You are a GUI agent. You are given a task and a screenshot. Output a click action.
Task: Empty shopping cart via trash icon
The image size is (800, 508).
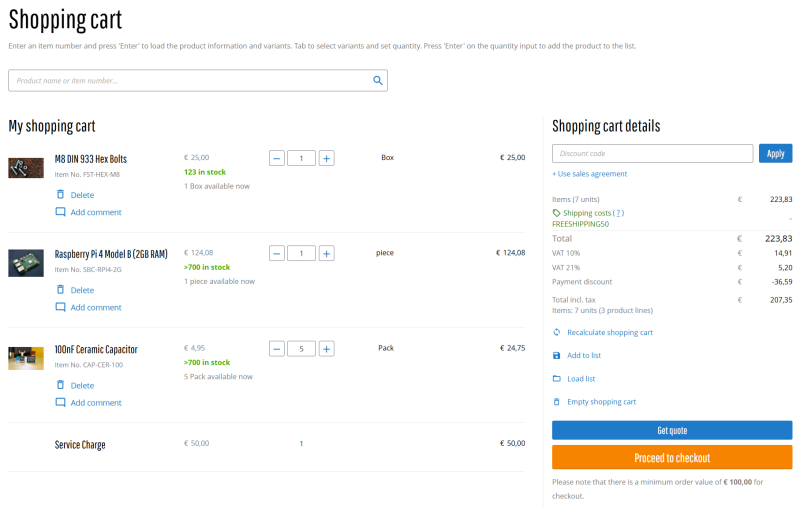(557, 402)
